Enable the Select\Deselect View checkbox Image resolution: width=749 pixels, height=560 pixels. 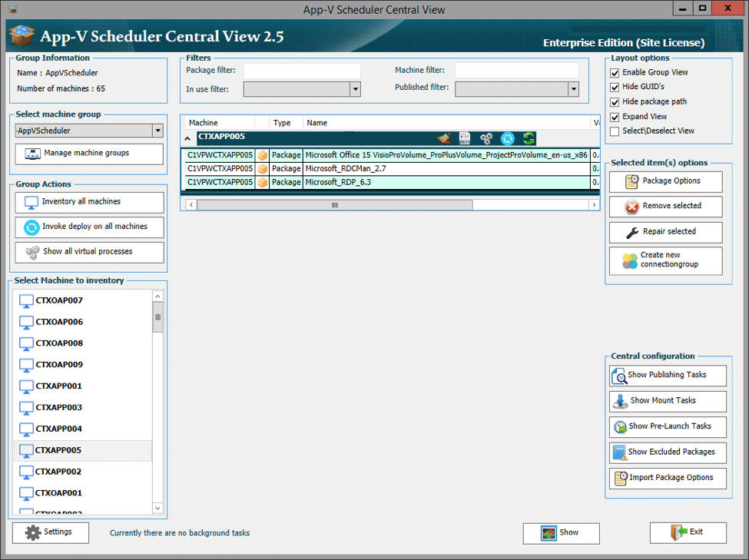615,131
